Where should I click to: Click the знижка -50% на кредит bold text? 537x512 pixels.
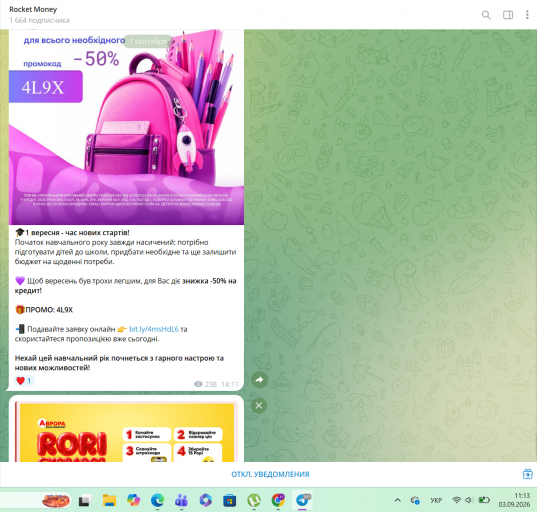[126, 286]
